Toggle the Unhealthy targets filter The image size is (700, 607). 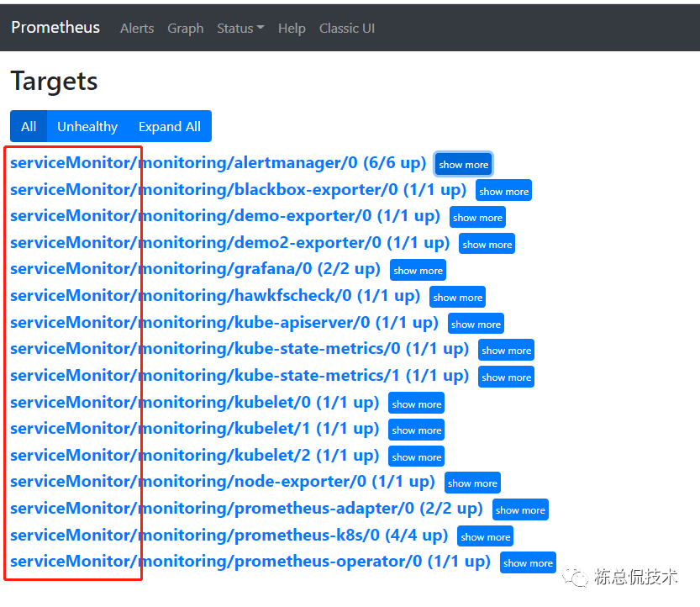87,126
